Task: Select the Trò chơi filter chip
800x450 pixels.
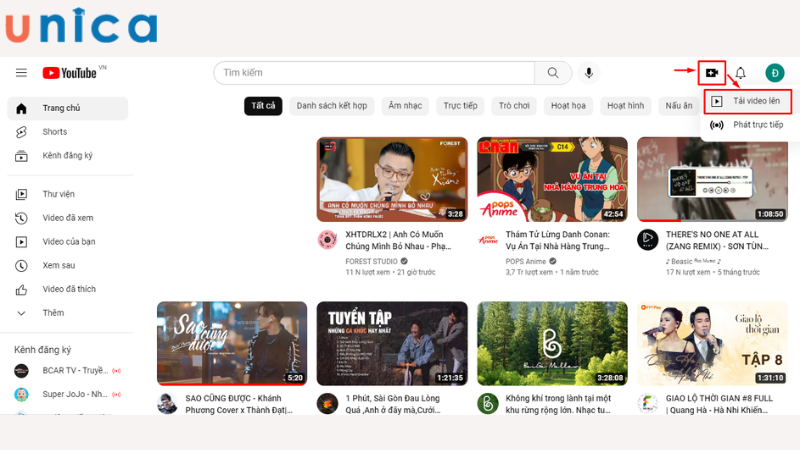Action: (x=514, y=106)
